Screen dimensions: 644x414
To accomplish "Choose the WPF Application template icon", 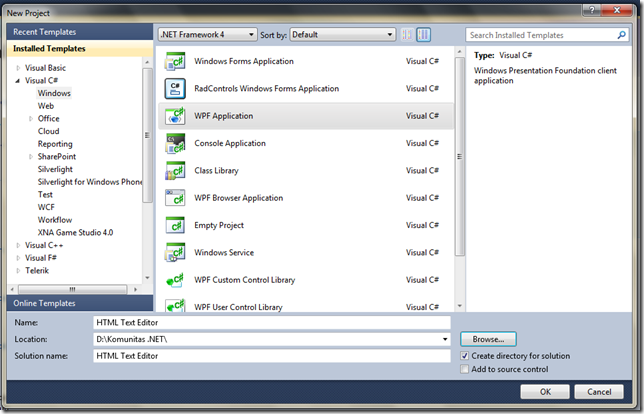I will (x=175, y=116).
